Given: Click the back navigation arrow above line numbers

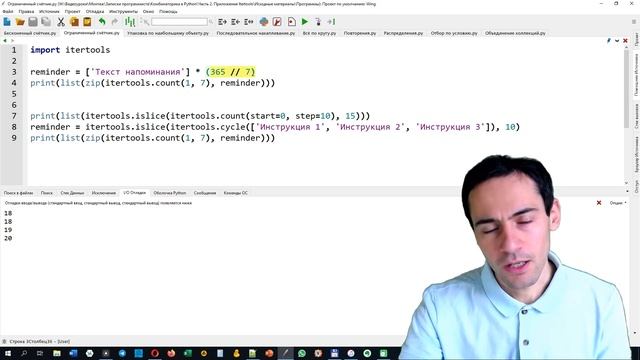Looking at the screenshot, I should [x=5, y=40].
